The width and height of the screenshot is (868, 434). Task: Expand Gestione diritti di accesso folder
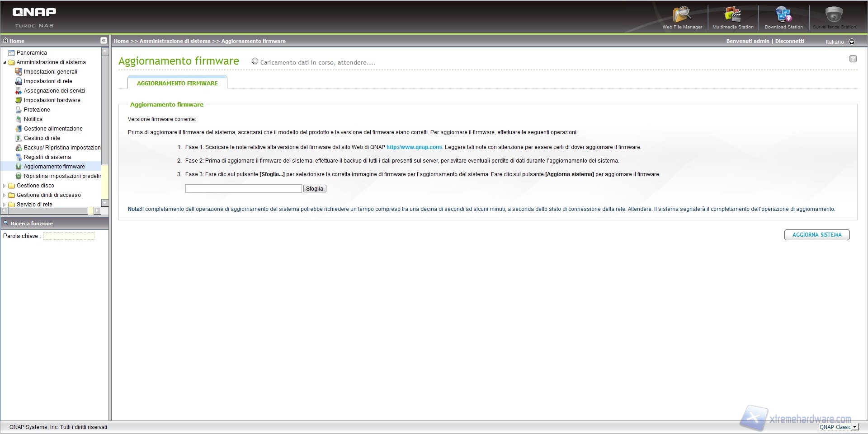tap(5, 195)
